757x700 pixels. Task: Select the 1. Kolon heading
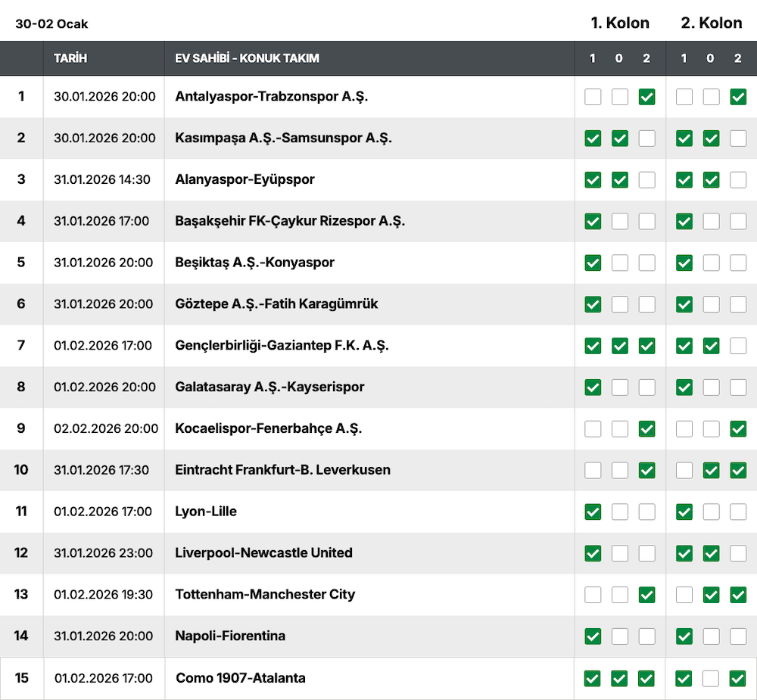(620, 23)
